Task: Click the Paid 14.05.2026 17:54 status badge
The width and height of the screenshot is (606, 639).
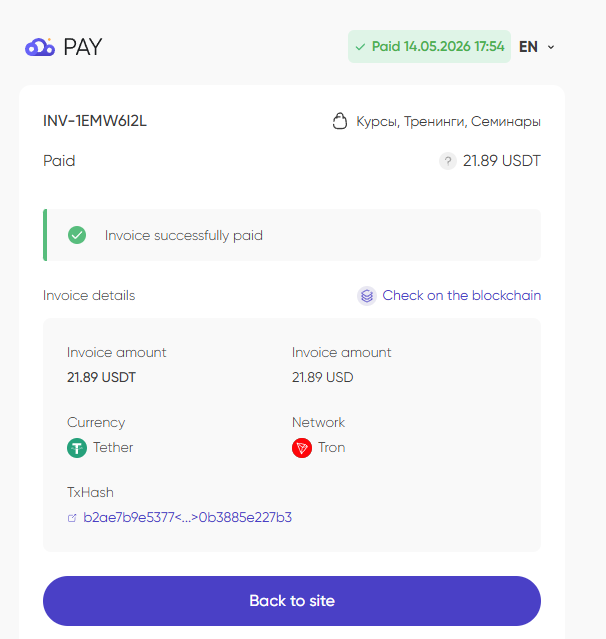Action: click(429, 46)
